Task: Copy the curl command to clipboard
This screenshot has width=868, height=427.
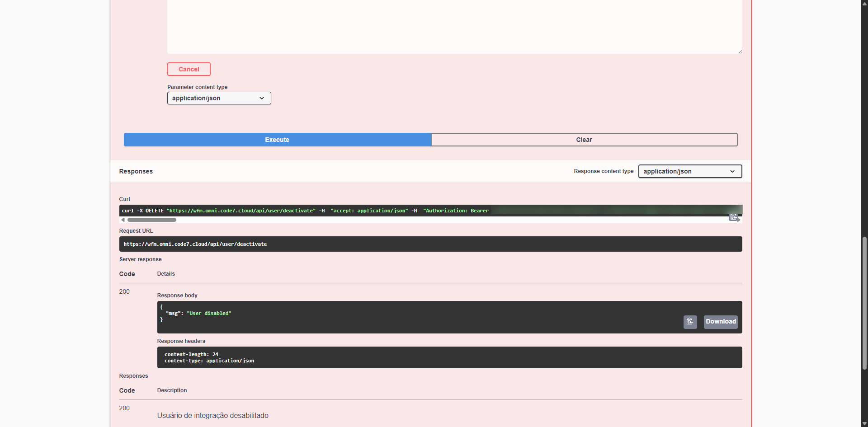Action: (733, 217)
